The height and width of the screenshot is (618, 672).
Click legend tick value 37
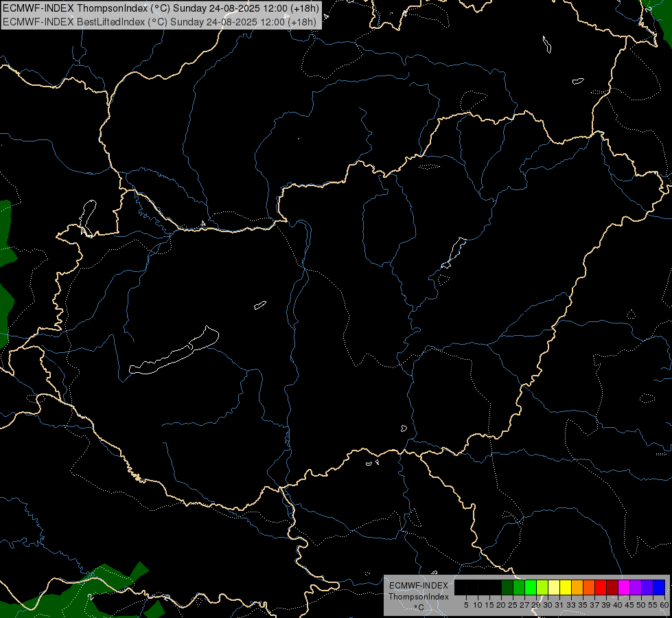pos(594,605)
